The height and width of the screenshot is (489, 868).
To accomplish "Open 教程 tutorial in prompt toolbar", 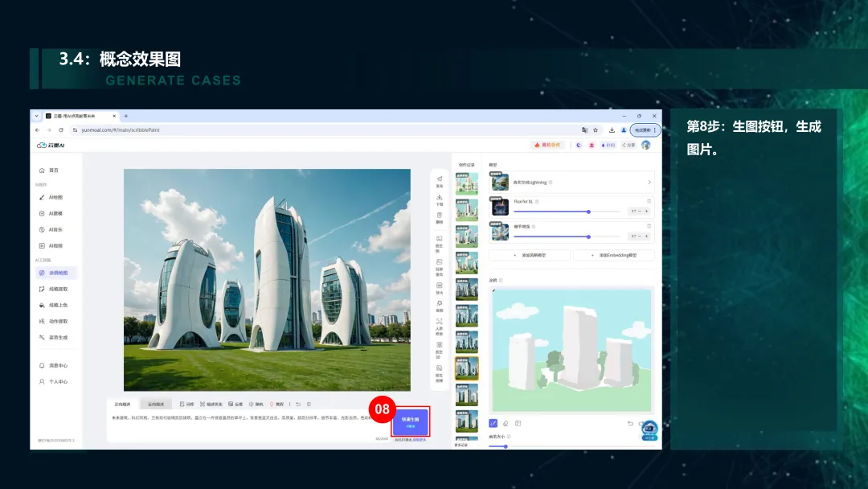I will (276, 405).
